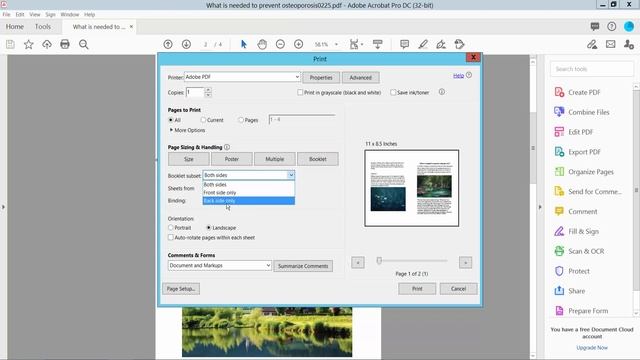The height and width of the screenshot is (360, 640).
Task: Select the Hand pan tool
Action: click(262, 44)
